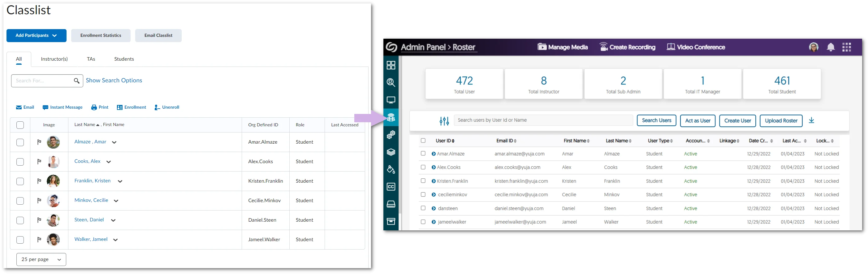Click the blue play icon beside dansteen
Screen dimensions: 868x274
pos(433,208)
